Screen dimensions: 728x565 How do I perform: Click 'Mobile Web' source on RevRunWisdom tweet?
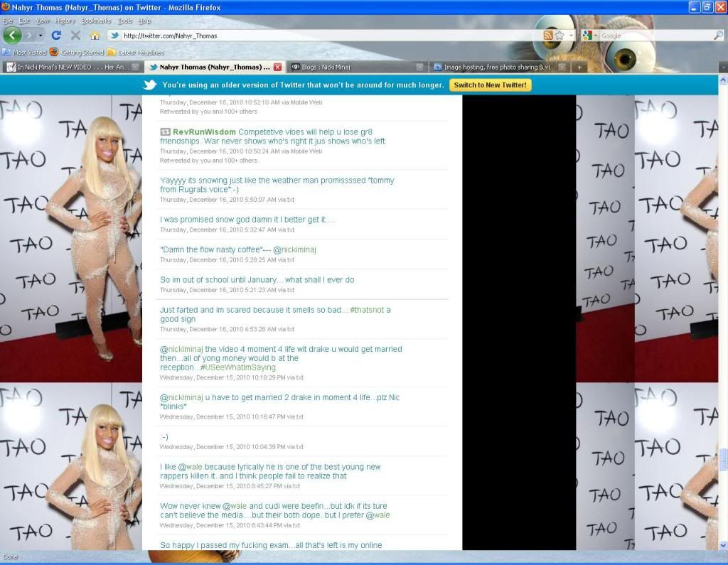pos(306,151)
